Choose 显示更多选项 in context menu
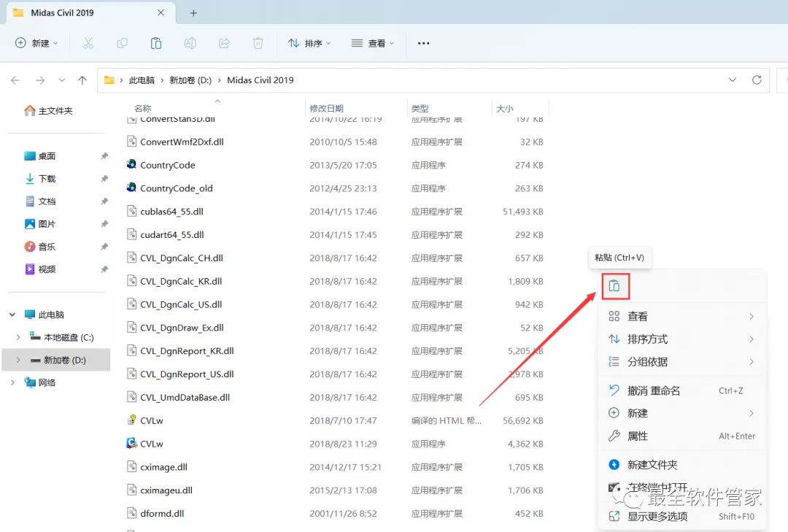This screenshot has height=532, width=788. click(682, 517)
